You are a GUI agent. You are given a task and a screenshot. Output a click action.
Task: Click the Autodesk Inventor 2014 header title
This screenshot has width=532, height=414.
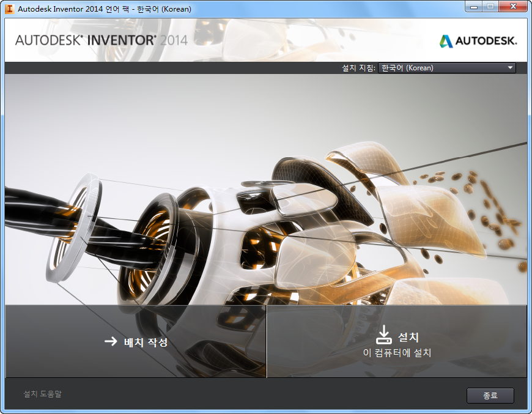click(102, 40)
